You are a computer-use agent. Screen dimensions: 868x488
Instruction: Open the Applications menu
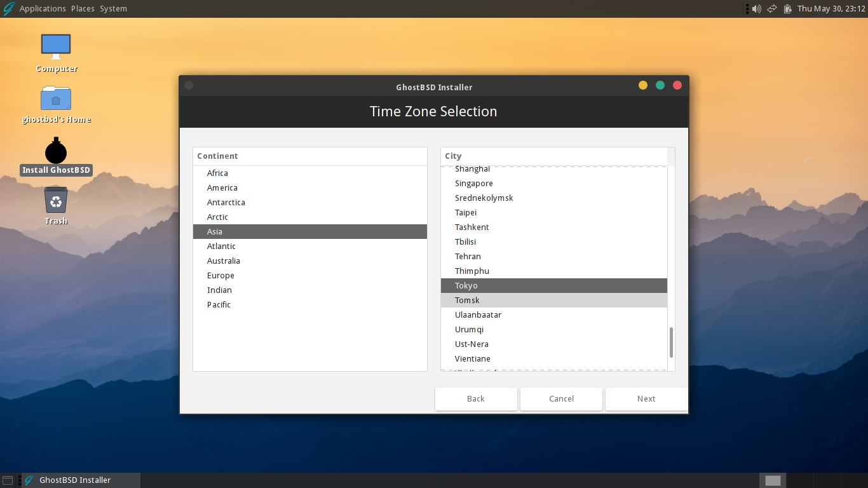tap(43, 9)
